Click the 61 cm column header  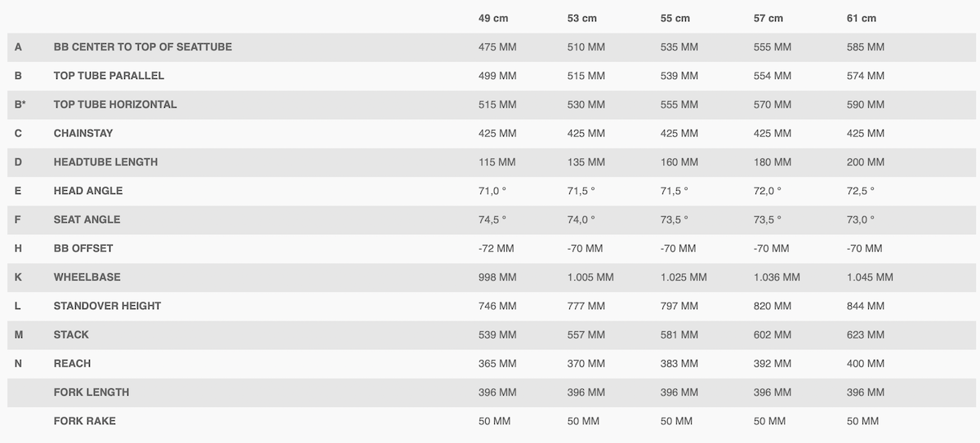tap(862, 18)
